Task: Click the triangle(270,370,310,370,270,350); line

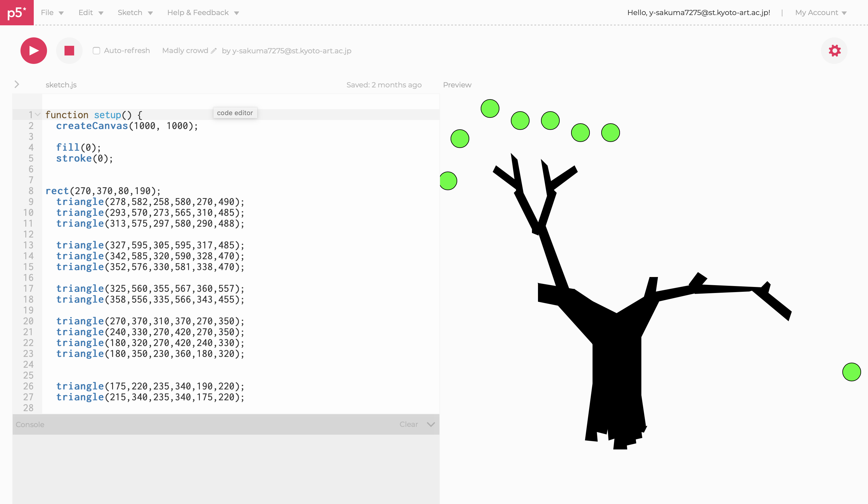Action: click(150, 321)
